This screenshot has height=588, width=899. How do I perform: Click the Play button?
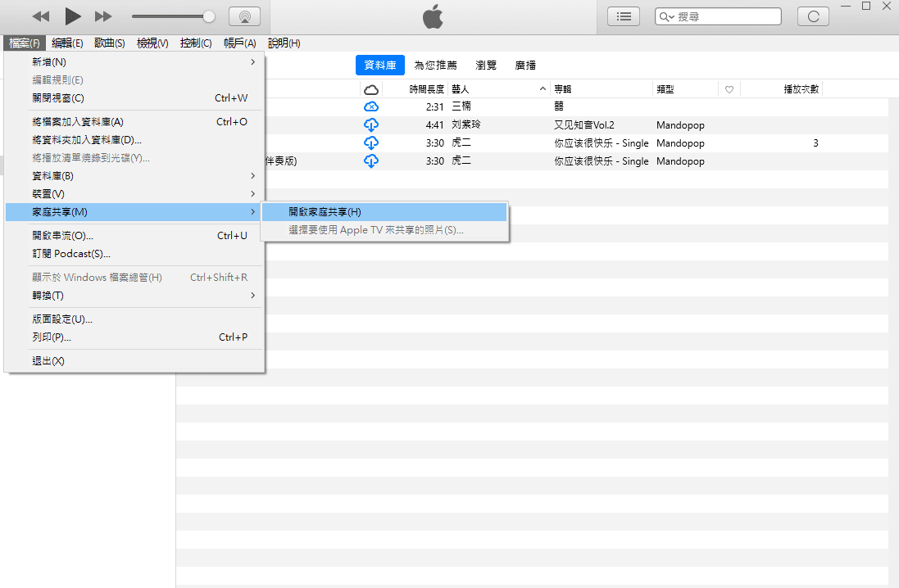click(x=72, y=16)
